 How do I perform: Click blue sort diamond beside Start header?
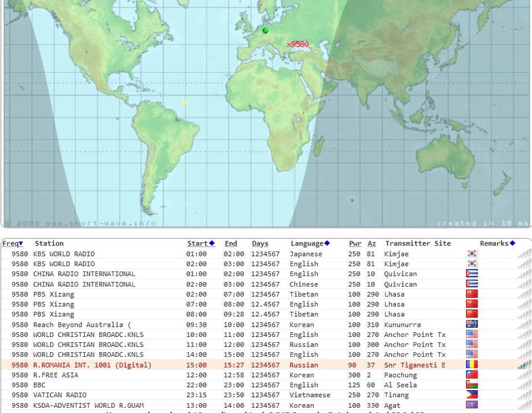(212, 243)
